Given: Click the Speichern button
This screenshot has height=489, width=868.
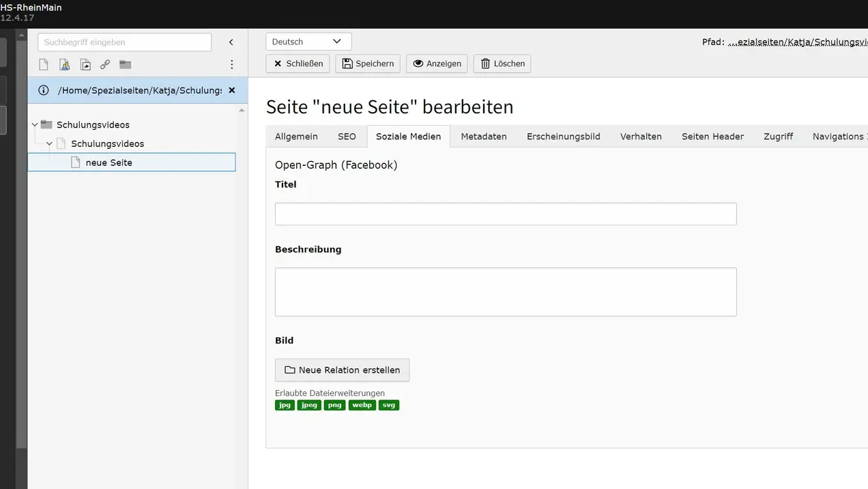Looking at the screenshot, I should point(368,64).
